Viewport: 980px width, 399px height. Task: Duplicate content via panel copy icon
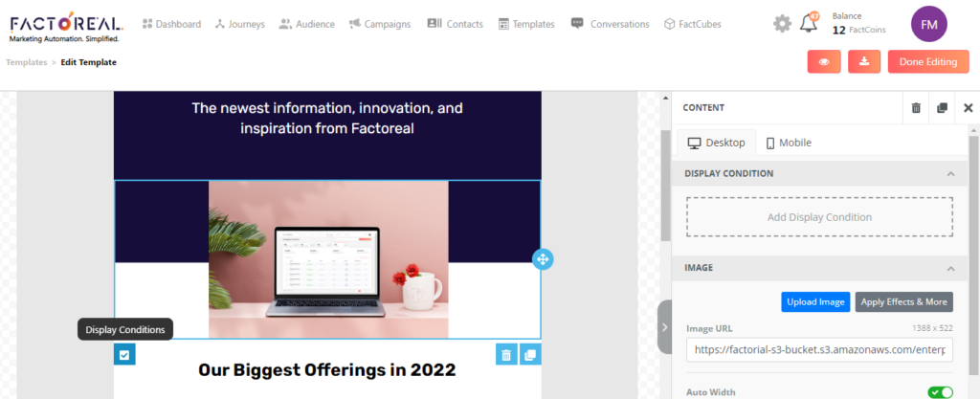pyautogui.click(x=942, y=107)
